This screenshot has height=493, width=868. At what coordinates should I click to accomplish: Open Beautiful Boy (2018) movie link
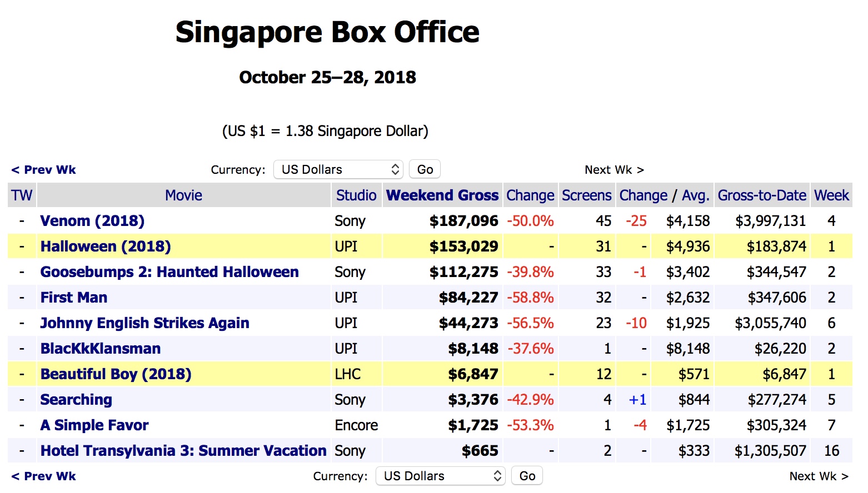click(116, 374)
